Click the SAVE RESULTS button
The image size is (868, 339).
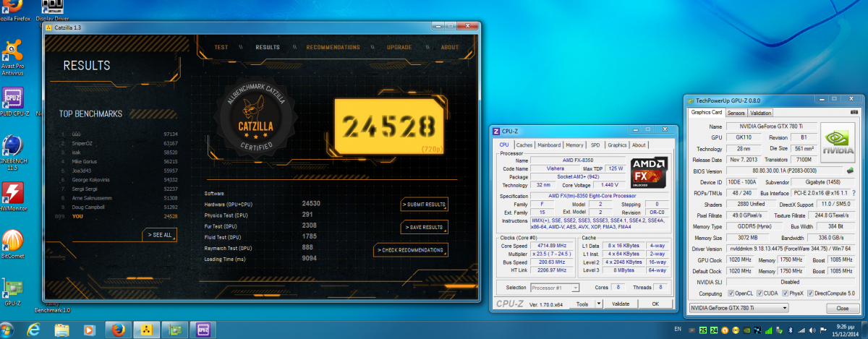coord(424,228)
